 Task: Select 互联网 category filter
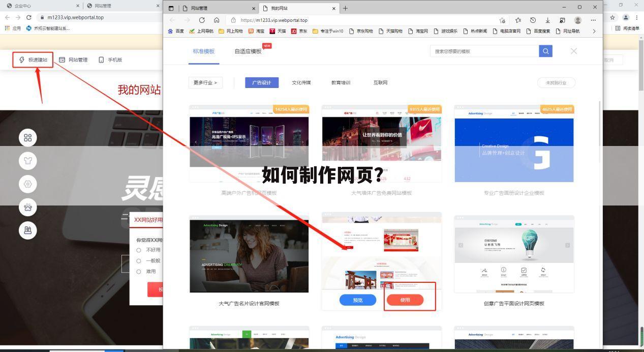[381, 82]
